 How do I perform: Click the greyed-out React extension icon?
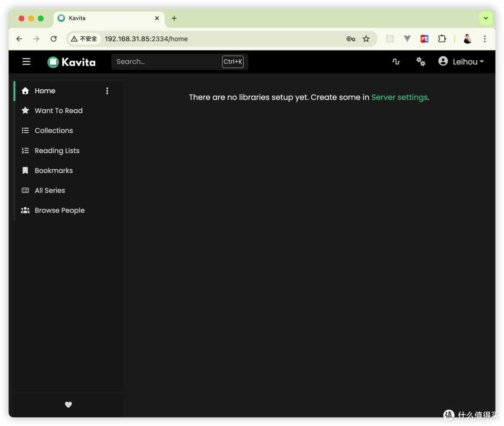click(x=390, y=39)
